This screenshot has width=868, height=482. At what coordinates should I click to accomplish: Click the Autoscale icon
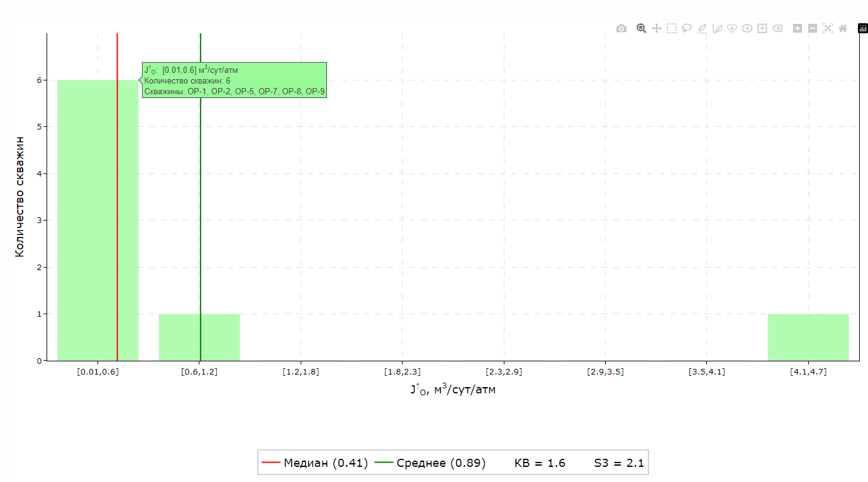[828, 28]
